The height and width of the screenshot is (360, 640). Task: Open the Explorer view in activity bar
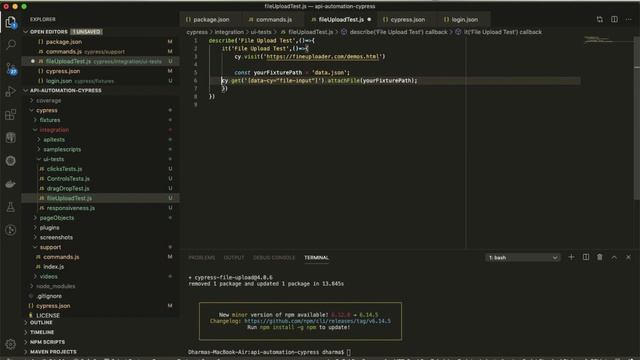(x=11, y=22)
